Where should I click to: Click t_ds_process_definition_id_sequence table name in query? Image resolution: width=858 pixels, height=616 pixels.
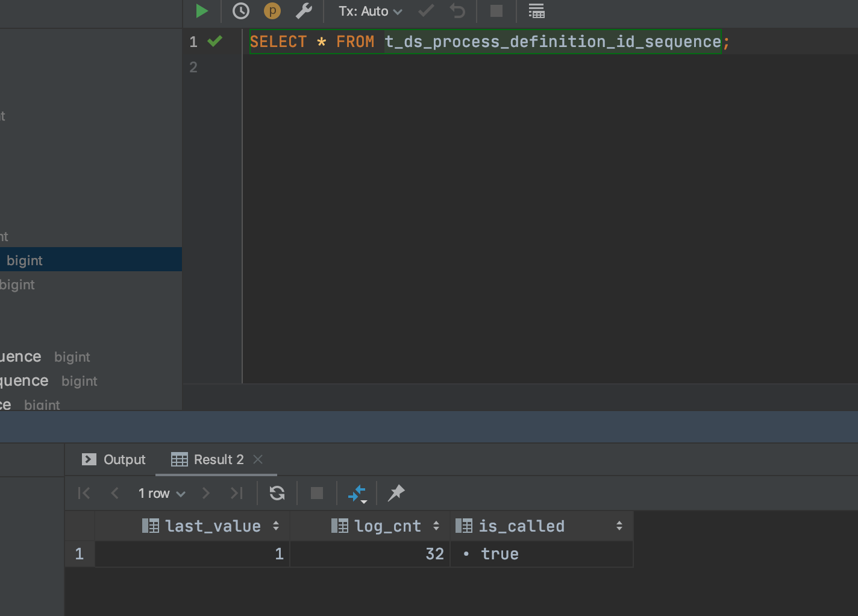[553, 42]
